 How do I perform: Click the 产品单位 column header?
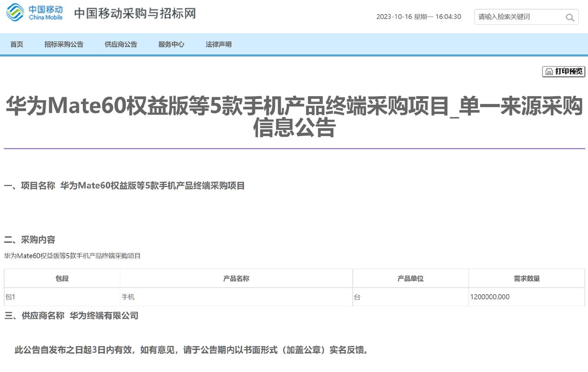pyautogui.click(x=411, y=279)
